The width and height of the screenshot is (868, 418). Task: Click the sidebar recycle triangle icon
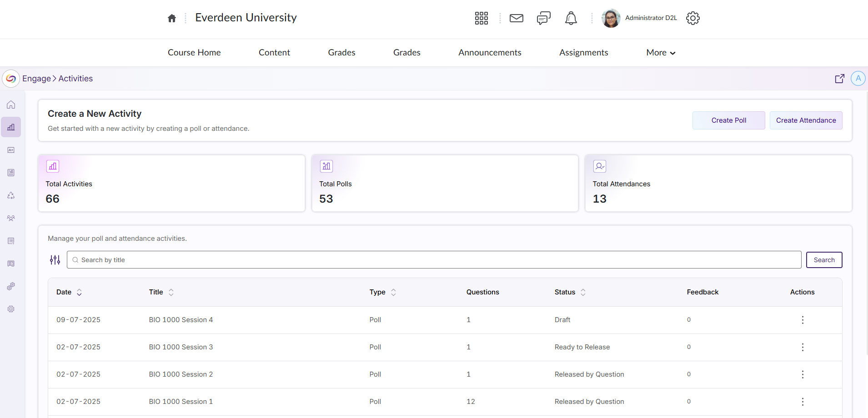tap(11, 195)
